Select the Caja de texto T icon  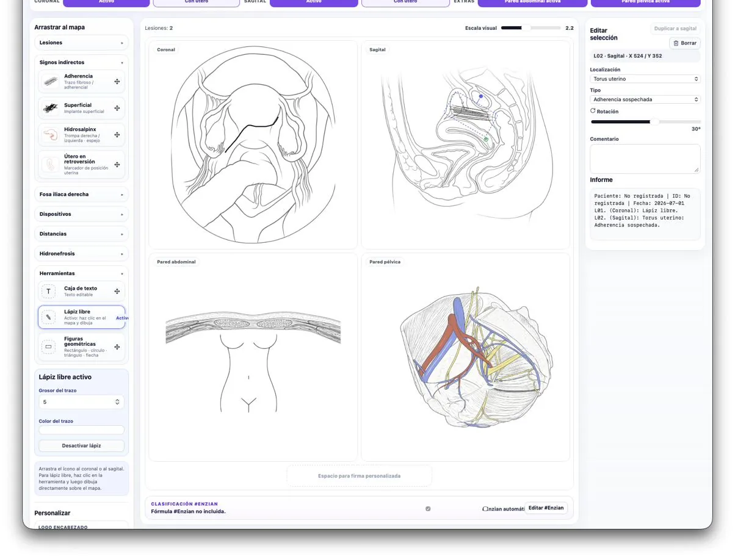coord(48,291)
